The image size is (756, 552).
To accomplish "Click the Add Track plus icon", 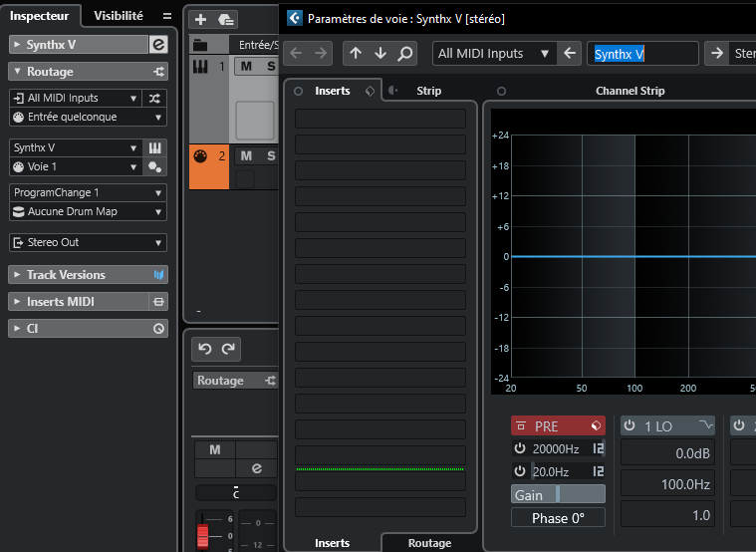I will click(200, 20).
